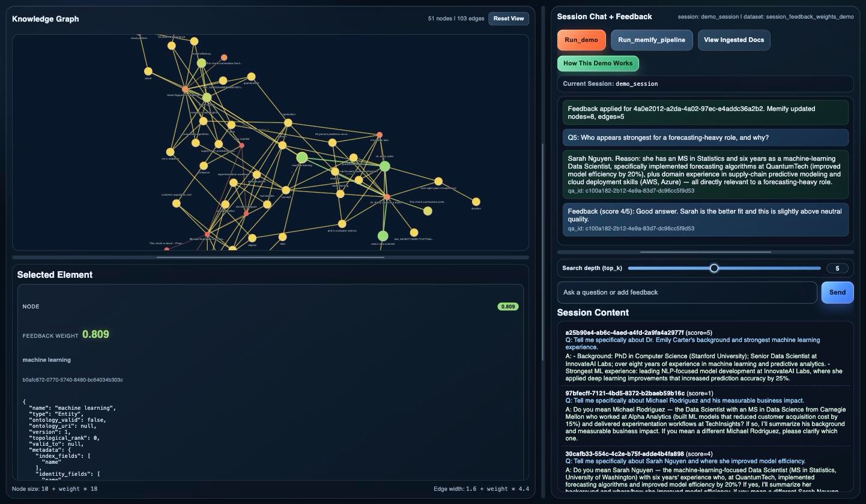Click the Q5 forecasting-heavy role message
Screen dimensions: 866x504
click(706, 137)
